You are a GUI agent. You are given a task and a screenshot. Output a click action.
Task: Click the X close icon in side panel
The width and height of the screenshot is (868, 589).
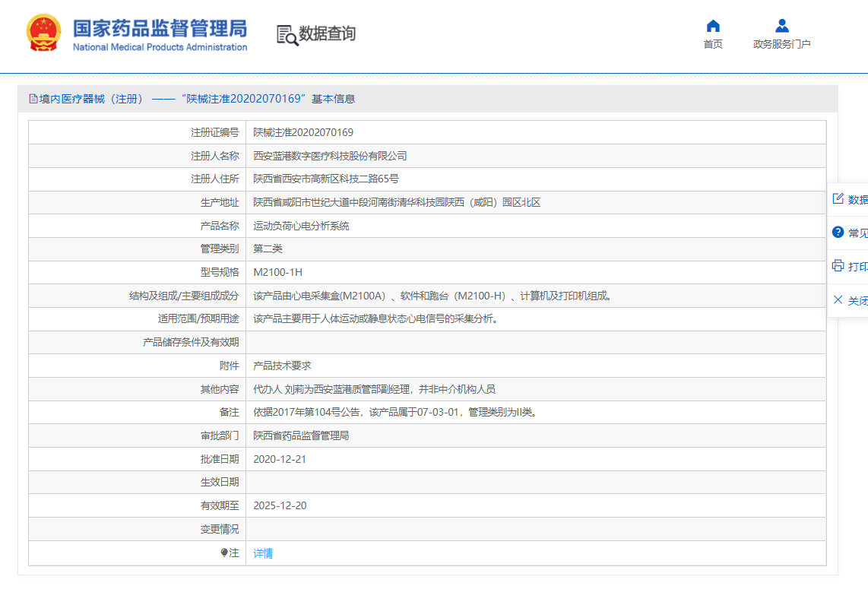838,300
